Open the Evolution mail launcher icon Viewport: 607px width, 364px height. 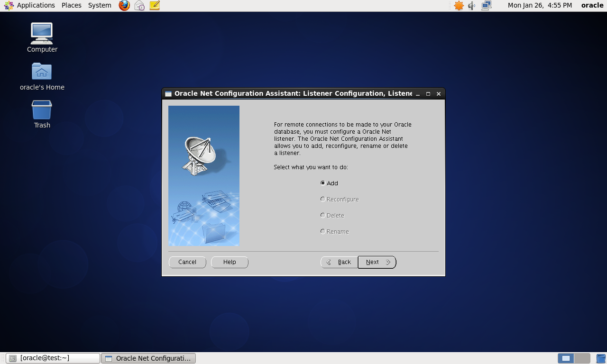tap(139, 6)
